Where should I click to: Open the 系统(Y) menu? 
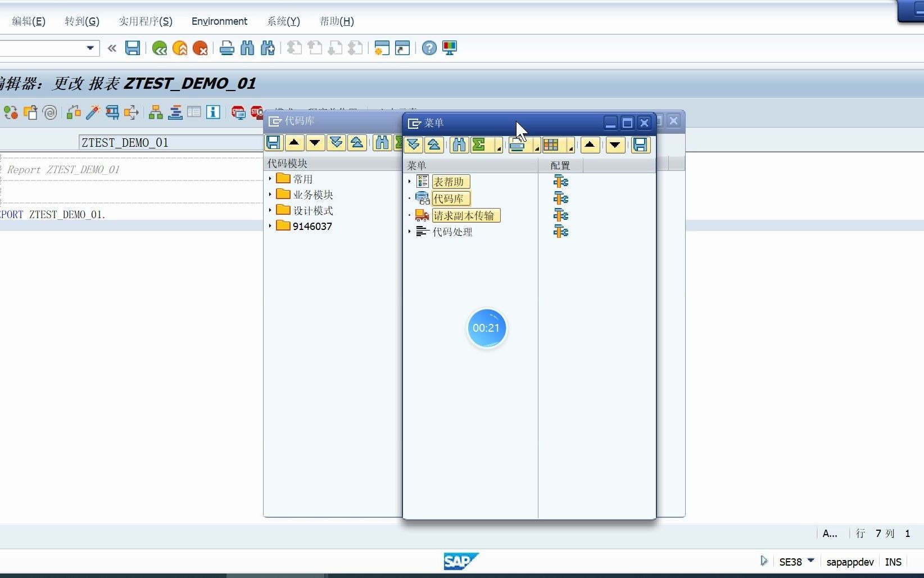click(x=283, y=21)
